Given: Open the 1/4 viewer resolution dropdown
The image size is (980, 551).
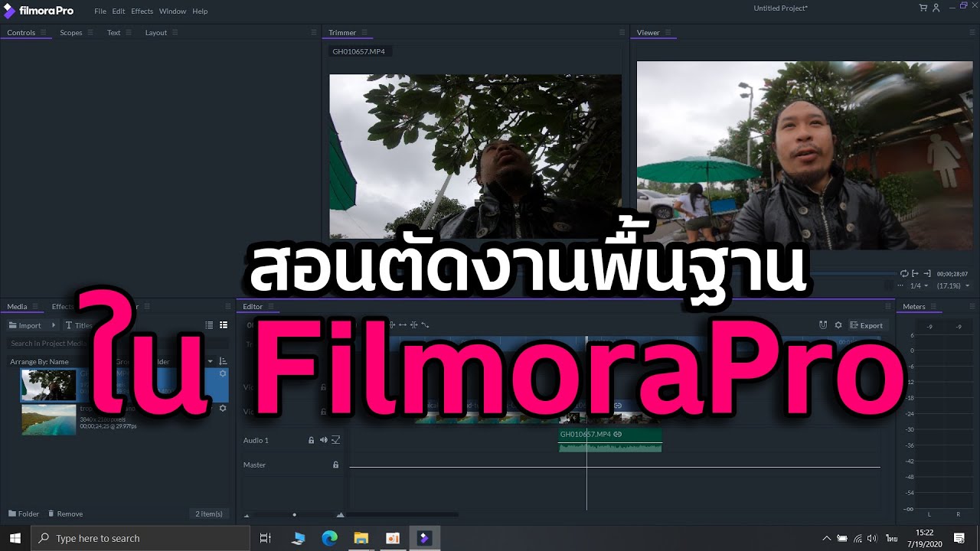Looking at the screenshot, I should [919, 285].
